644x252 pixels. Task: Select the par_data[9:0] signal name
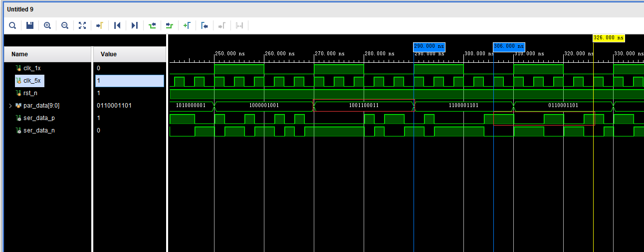click(x=41, y=106)
